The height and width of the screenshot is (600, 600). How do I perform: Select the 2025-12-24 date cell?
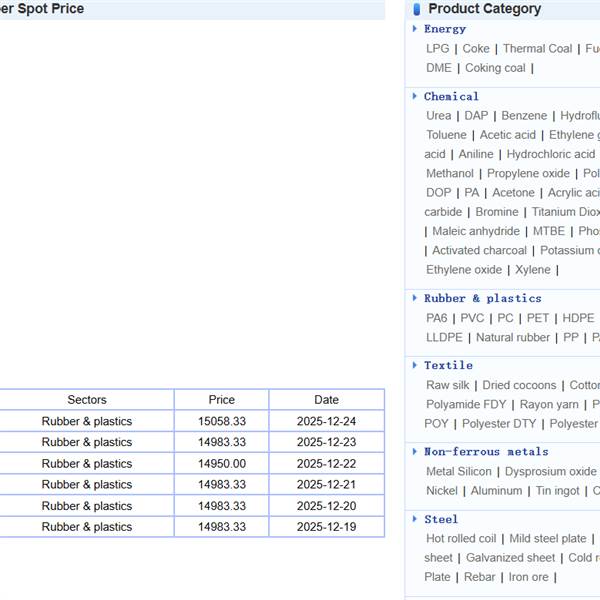click(326, 421)
